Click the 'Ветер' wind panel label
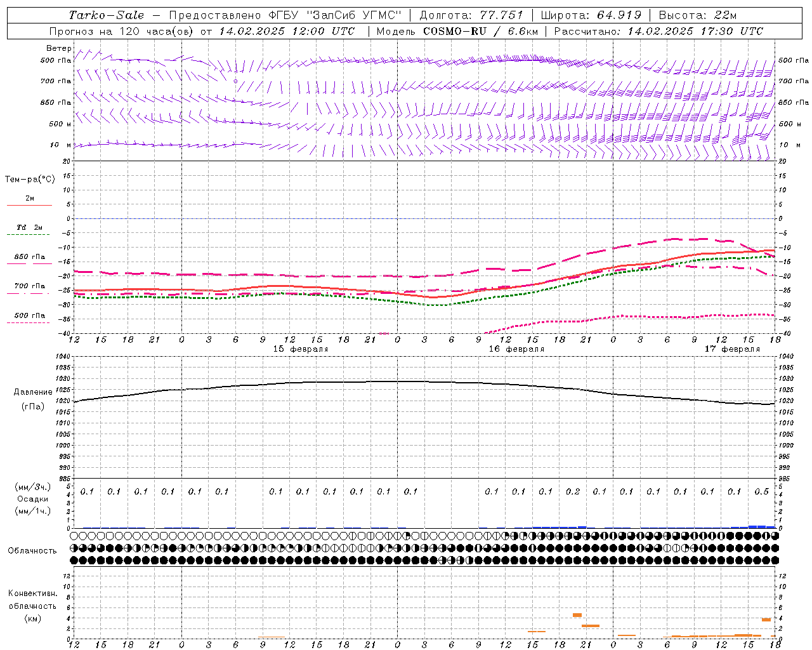Screen dimensions: 812x650 coord(59,48)
